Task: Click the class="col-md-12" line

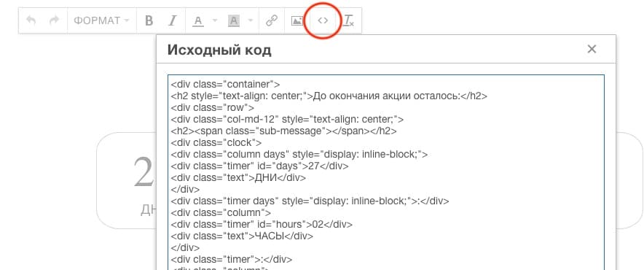Action: click(x=287, y=120)
